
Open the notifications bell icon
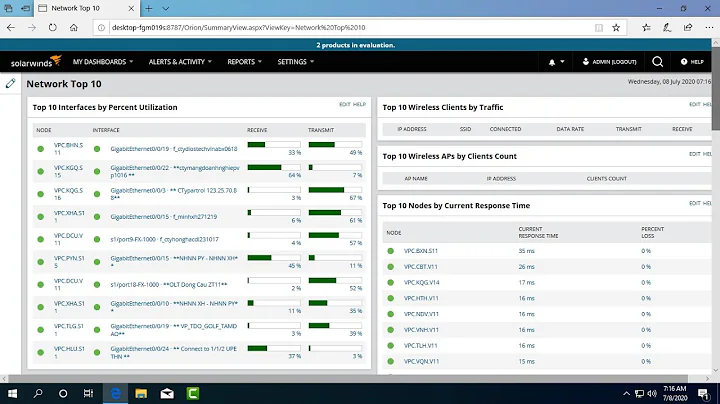552,62
